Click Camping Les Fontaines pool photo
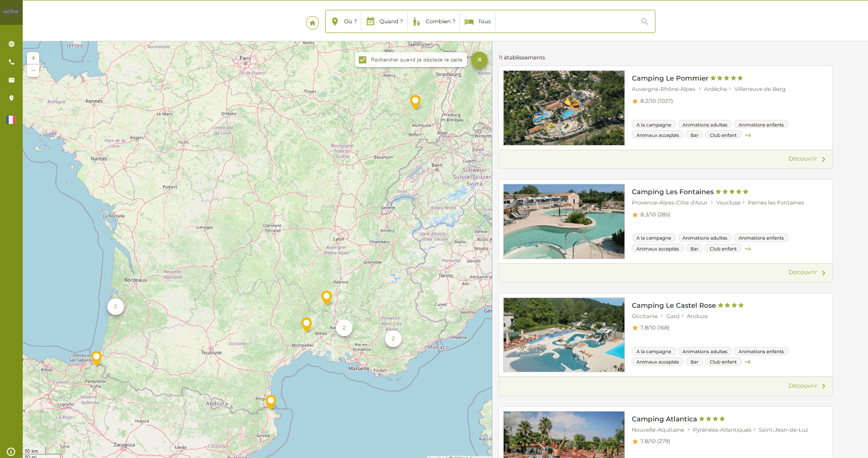The width and height of the screenshot is (868, 458). (564, 222)
